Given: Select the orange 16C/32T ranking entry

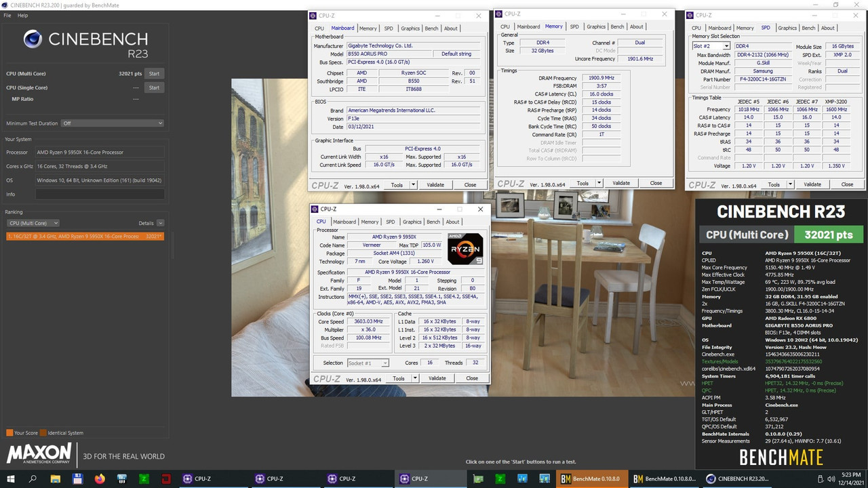Looking at the screenshot, I should tap(85, 236).
